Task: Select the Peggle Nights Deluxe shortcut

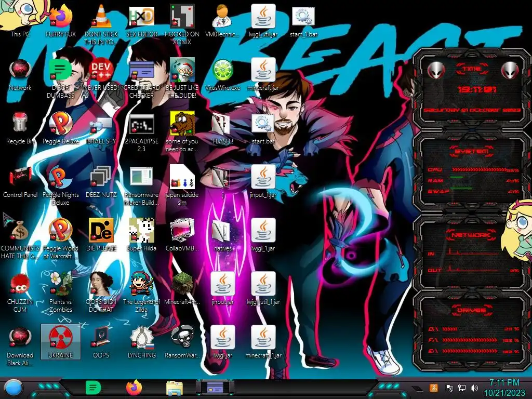Action: [61, 185]
